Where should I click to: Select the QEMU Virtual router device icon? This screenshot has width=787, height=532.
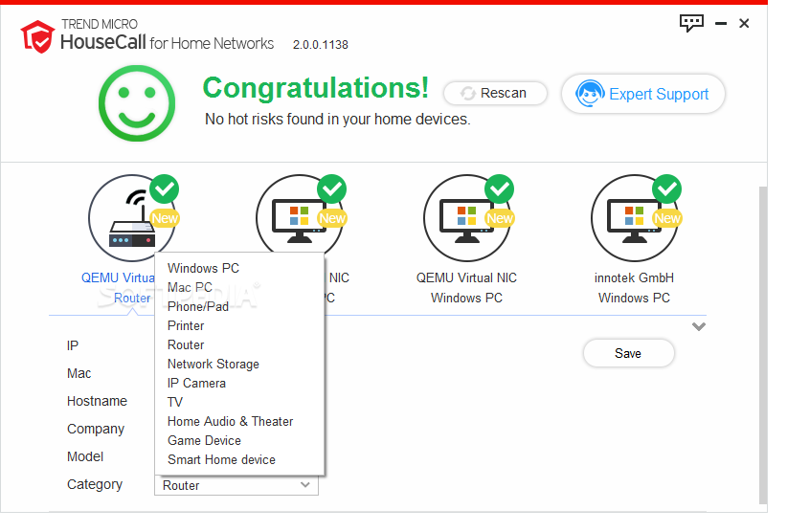131,218
